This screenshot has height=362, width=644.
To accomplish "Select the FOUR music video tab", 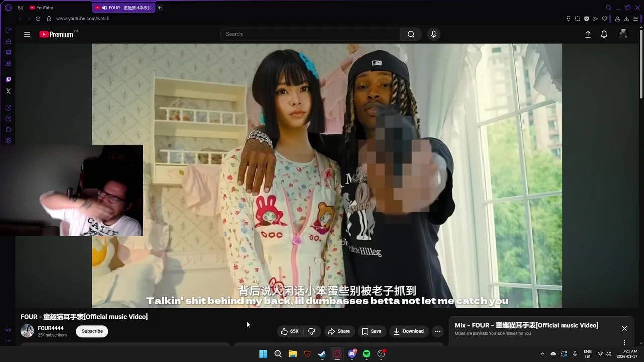I will click(x=124, y=8).
